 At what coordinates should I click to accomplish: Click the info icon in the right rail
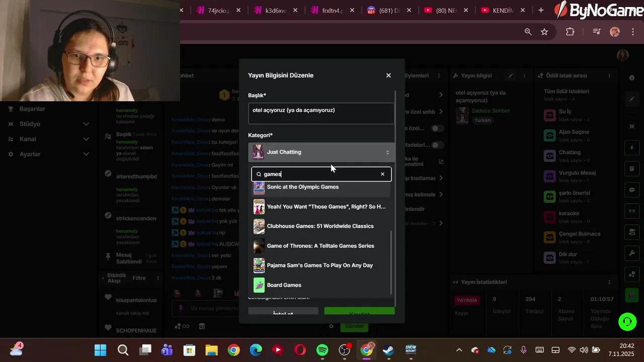click(x=632, y=78)
